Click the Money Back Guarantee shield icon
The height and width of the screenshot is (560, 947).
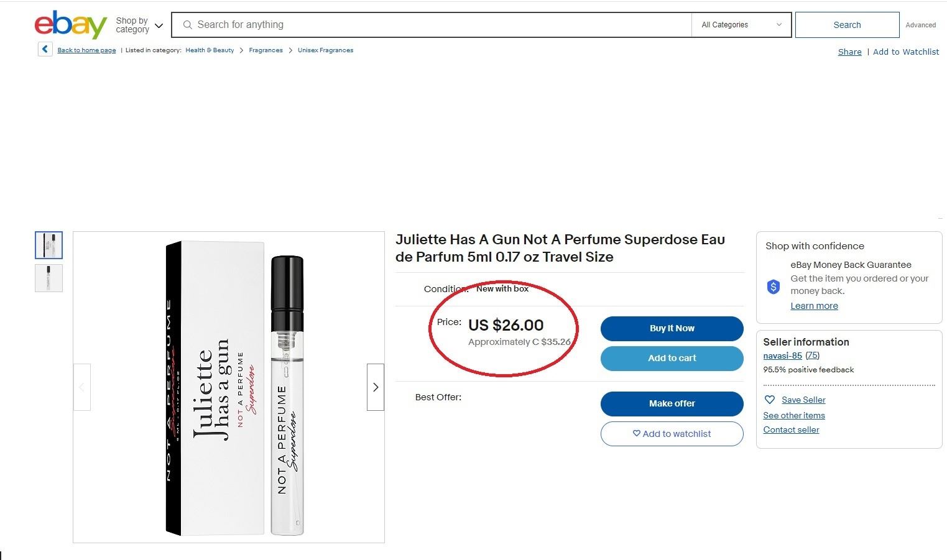(x=774, y=287)
